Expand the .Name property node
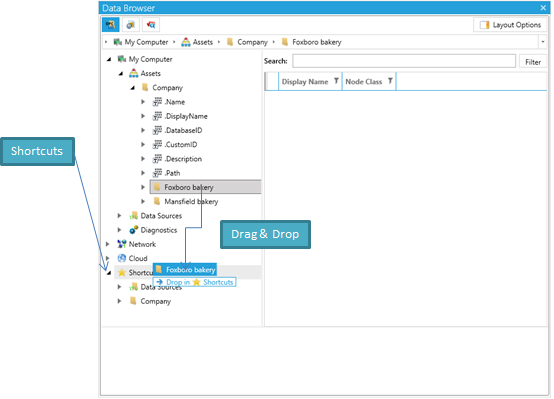This screenshot has height=399, width=554. [143, 102]
